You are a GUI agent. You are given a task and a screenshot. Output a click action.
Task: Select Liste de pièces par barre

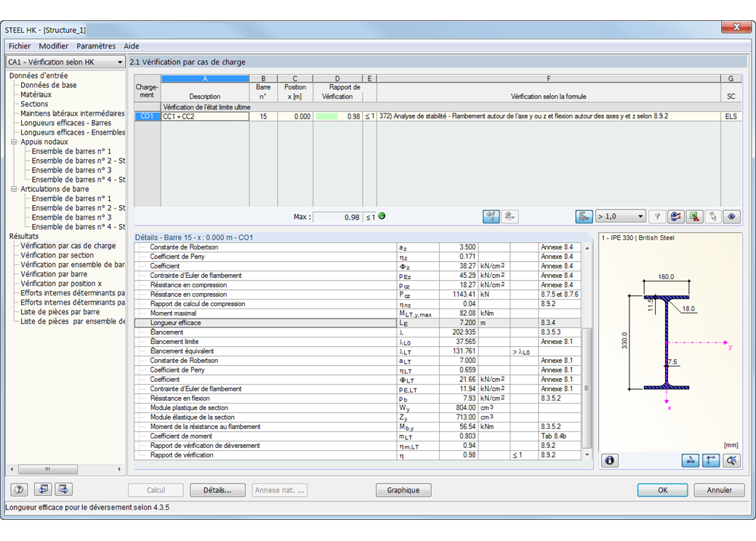[60, 312]
